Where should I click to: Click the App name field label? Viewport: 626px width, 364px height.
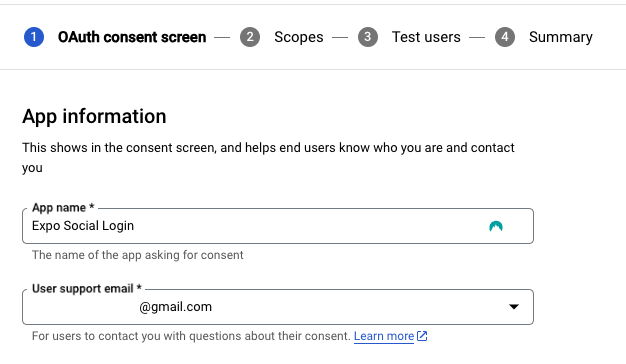(x=63, y=208)
